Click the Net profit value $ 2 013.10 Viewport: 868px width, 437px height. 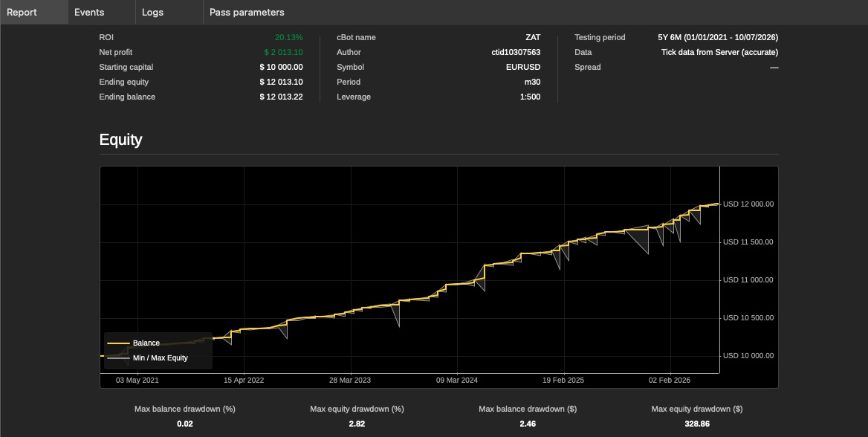[283, 52]
